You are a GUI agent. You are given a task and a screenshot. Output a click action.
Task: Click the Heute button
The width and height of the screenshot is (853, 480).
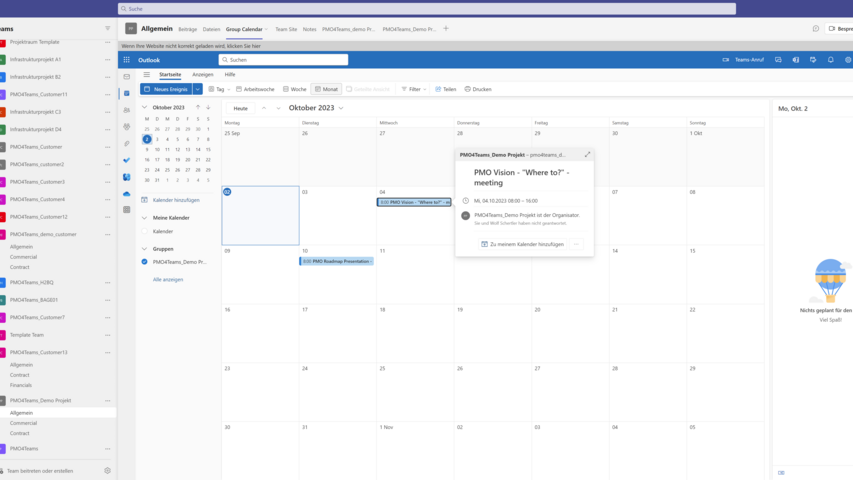pyautogui.click(x=240, y=108)
